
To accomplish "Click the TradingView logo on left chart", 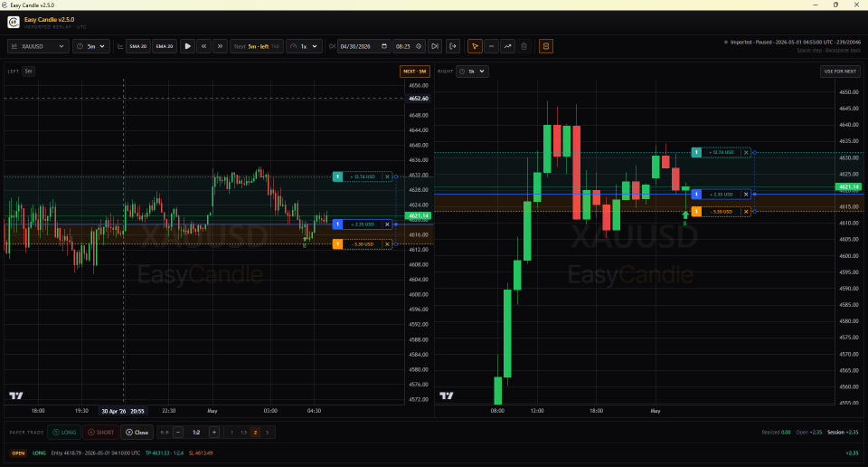I will (16, 396).
